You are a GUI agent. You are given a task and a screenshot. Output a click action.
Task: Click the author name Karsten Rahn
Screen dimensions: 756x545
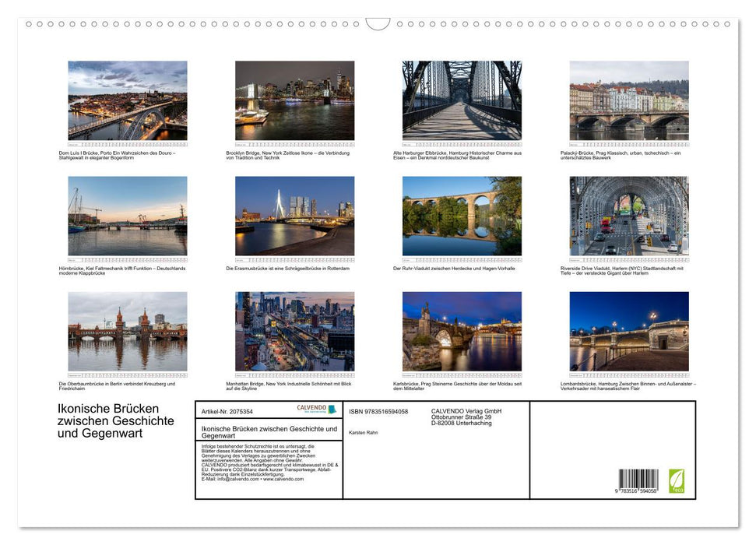[365, 432]
